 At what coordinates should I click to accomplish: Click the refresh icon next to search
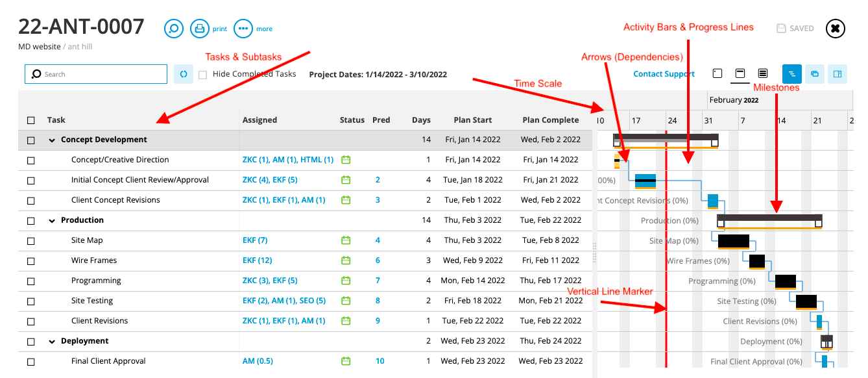pyautogui.click(x=184, y=74)
